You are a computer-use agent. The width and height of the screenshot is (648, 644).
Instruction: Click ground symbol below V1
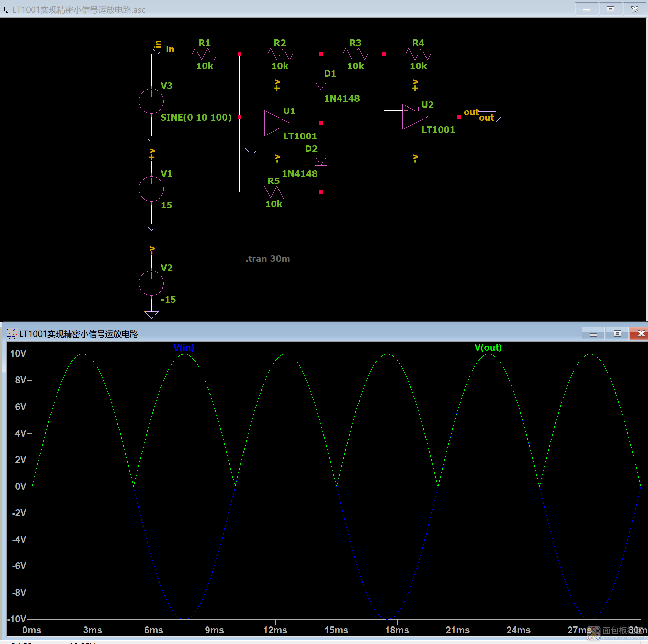tap(151, 227)
